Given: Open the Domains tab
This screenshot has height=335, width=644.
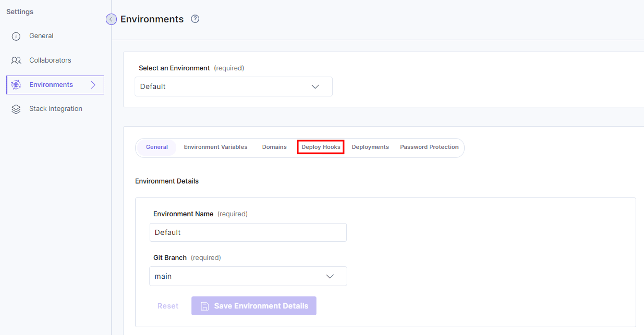Looking at the screenshot, I should pos(274,147).
